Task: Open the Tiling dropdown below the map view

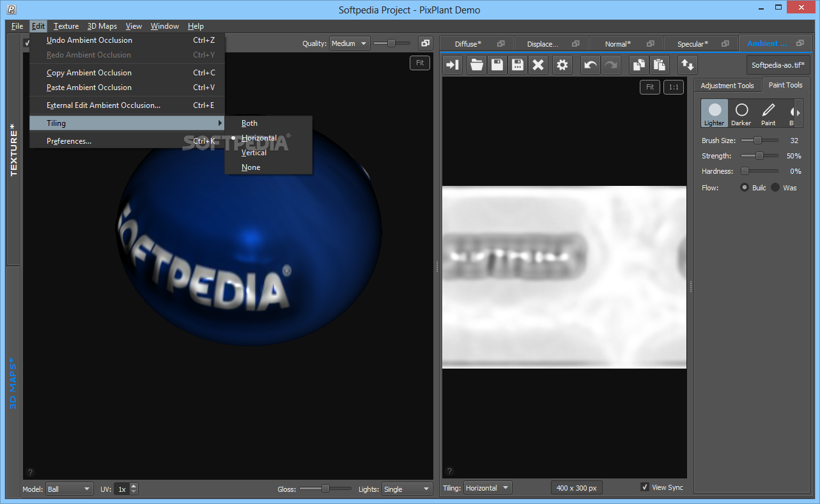Action: (x=488, y=488)
